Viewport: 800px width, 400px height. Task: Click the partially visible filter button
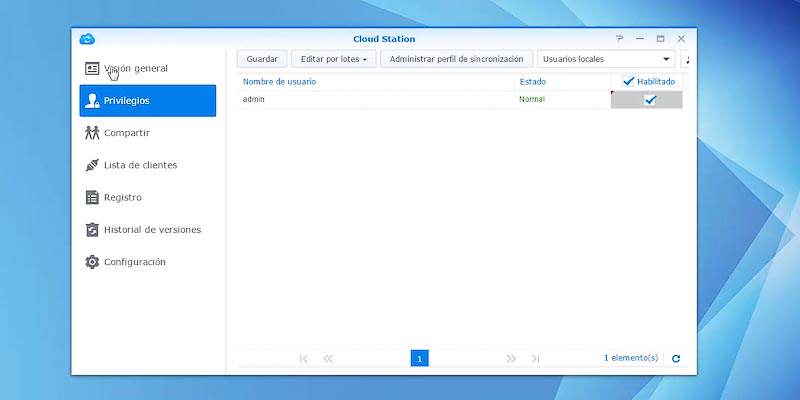coord(685,59)
